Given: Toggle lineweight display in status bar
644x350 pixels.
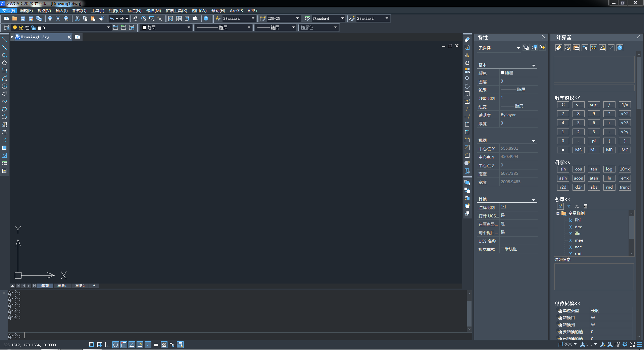Looking at the screenshot, I should click(x=156, y=345).
